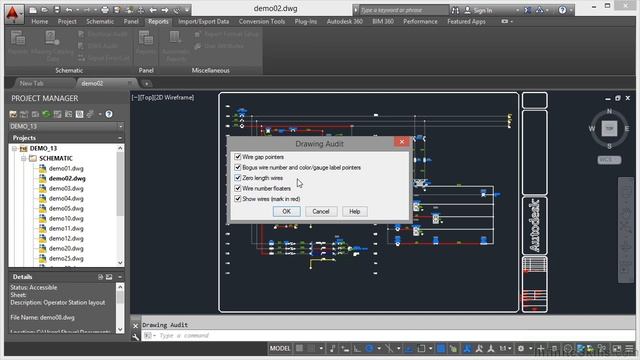This screenshot has width=640, height=360.
Task: Uncheck Zero length wires checkbox
Action: point(238,178)
